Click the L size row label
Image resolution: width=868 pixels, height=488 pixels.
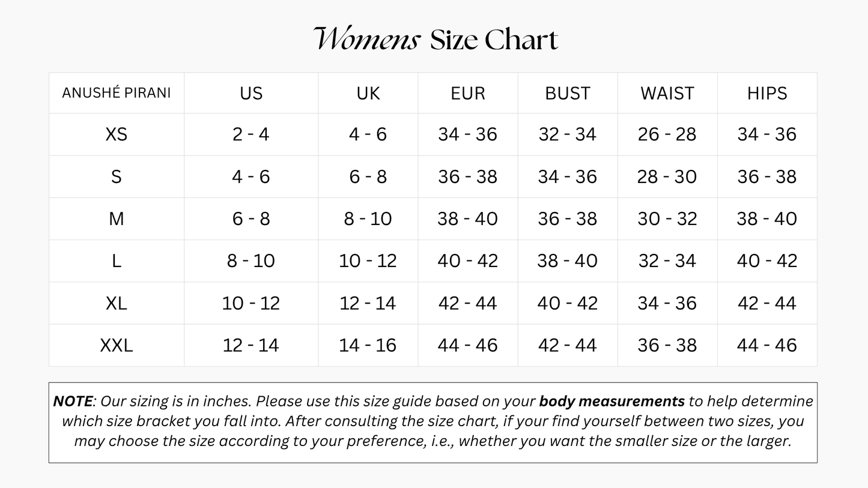117,261
